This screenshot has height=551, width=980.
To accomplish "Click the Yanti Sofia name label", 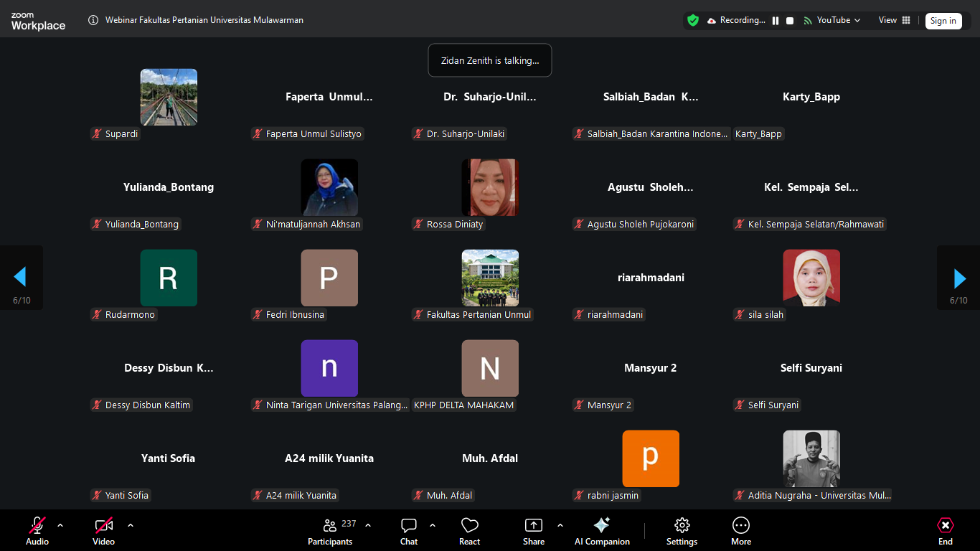I will (127, 495).
